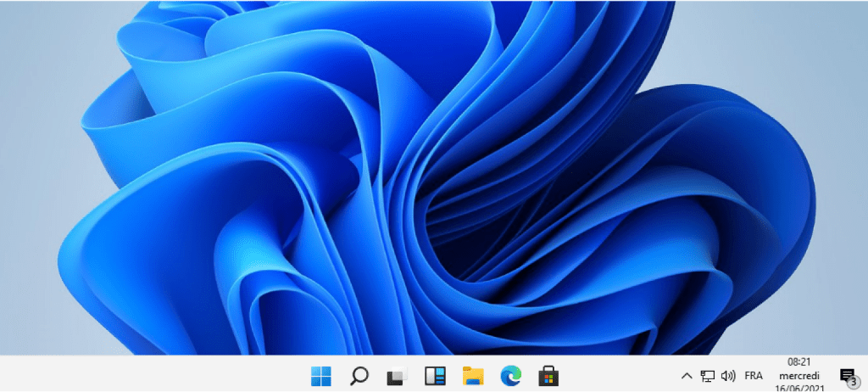Launch Microsoft Edge browser

pyautogui.click(x=510, y=375)
